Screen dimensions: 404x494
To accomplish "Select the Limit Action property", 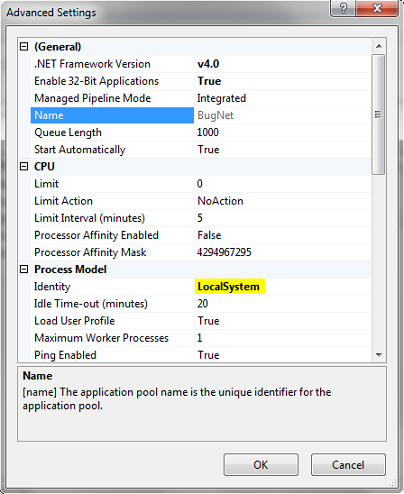I will [63, 201].
